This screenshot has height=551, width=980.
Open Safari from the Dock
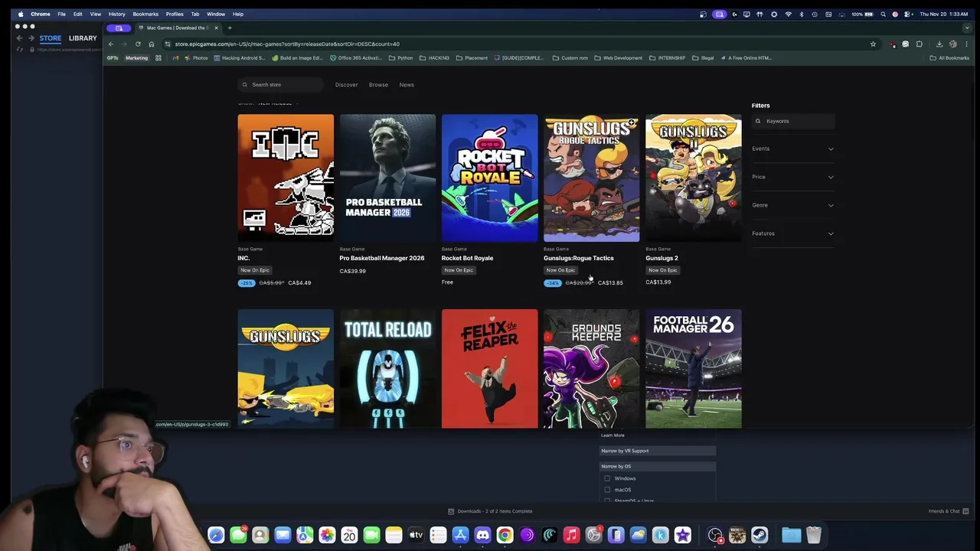tap(216, 535)
